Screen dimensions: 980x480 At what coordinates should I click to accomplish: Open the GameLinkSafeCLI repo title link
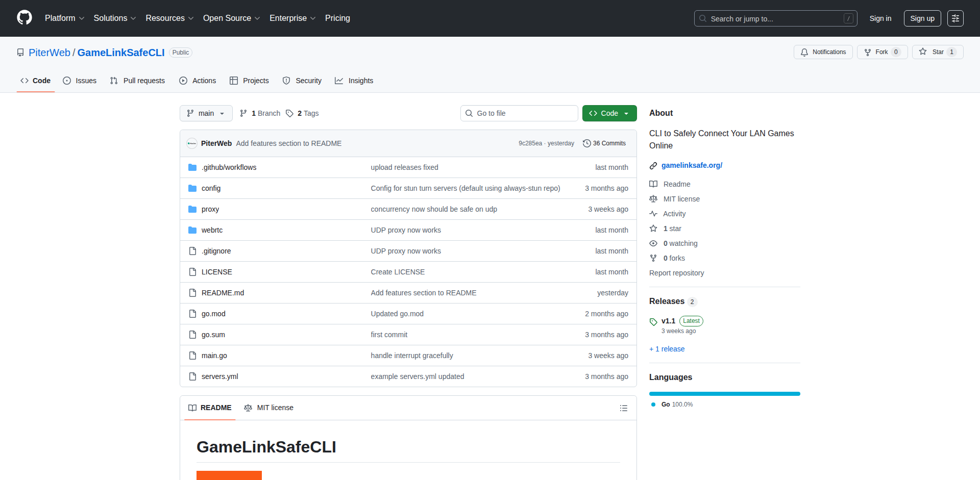tap(121, 53)
